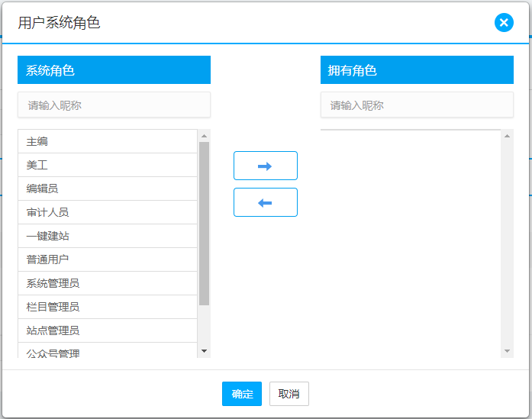The height and width of the screenshot is (419, 532).
Task: Select the 站点管理员 role
Action: tap(108, 330)
